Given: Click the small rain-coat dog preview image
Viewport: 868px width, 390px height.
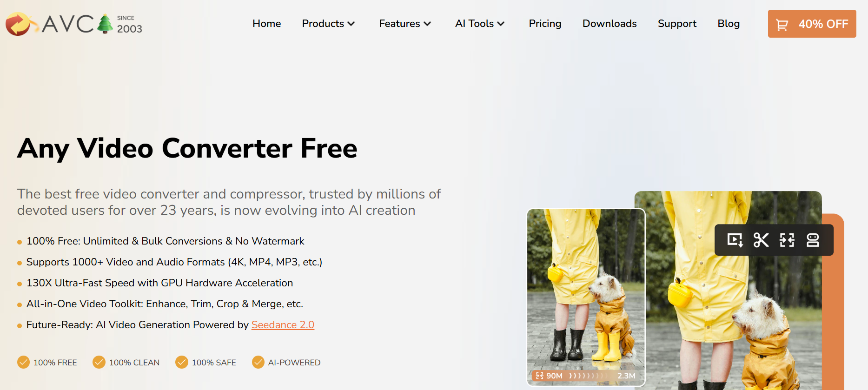Looking at the screenshot, I should (586, 297).
